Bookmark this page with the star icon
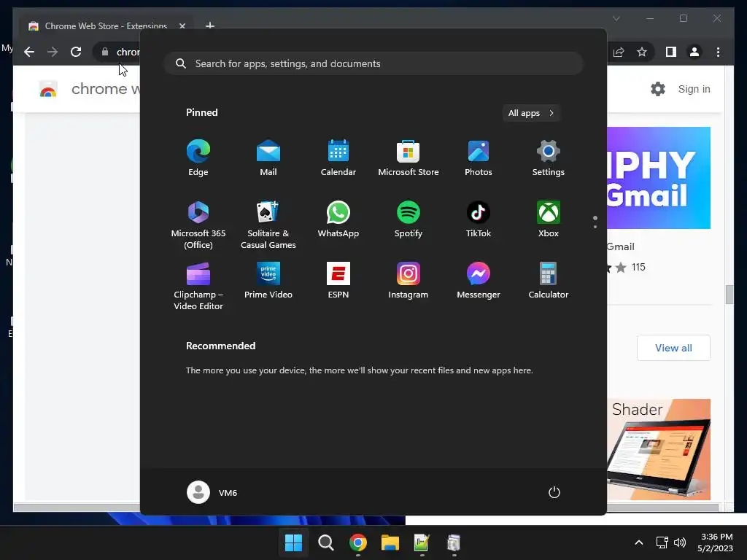 point(642,52)
